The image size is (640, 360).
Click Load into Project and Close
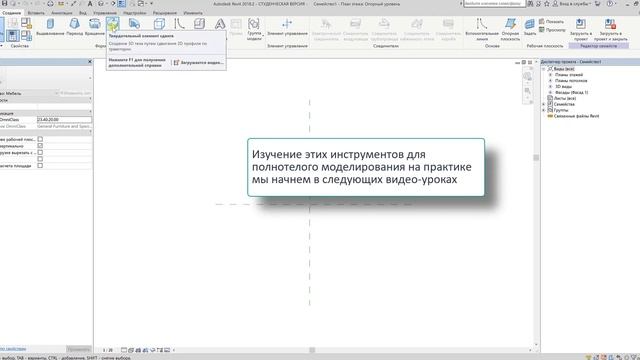tap(611, 29)
